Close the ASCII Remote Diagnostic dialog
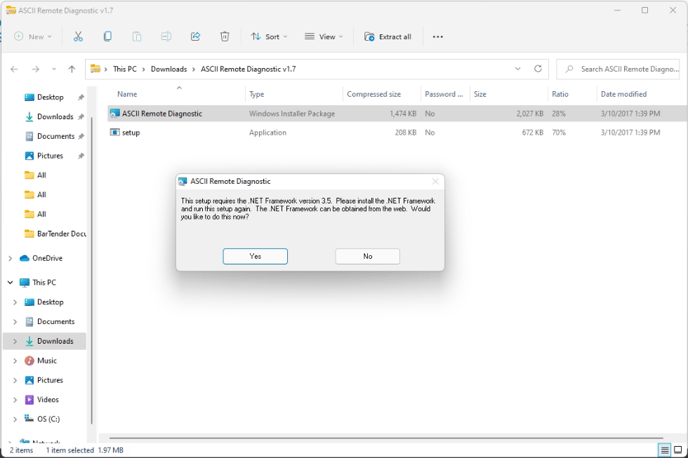Screen dimensions: 688x458 pos(435,181)
